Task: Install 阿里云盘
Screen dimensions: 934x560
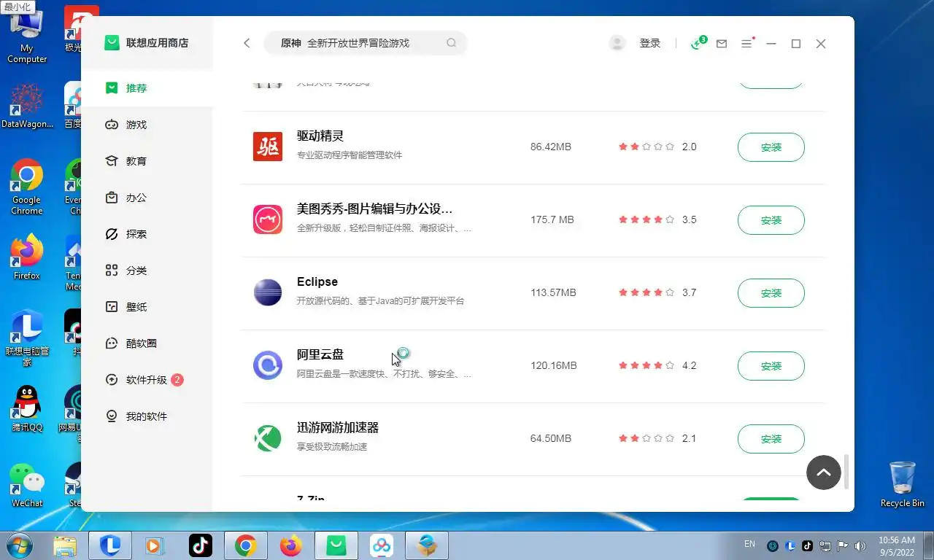Action: pyautogui.click(x=771, y=366)
